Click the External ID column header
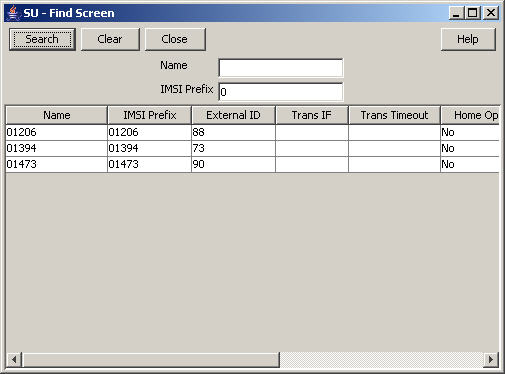Viewport: 505px width, 374px height. 233,115
